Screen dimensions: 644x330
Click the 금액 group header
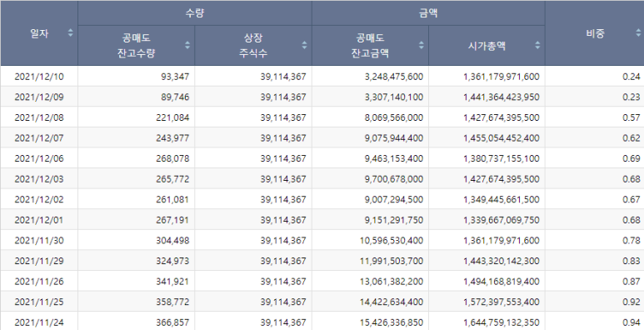(428, 13)
